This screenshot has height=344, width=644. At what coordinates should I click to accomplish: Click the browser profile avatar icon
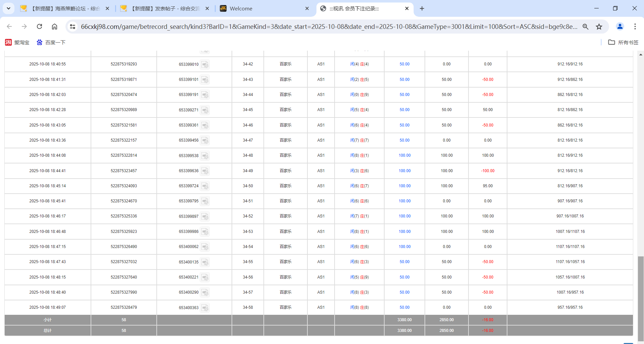[620, 27]
